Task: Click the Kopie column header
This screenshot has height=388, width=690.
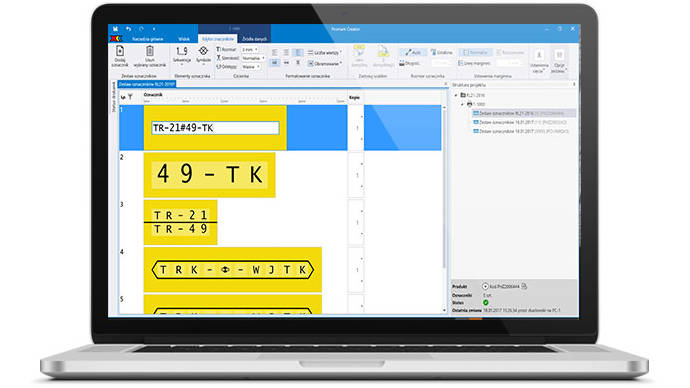Action: [354, 98]
